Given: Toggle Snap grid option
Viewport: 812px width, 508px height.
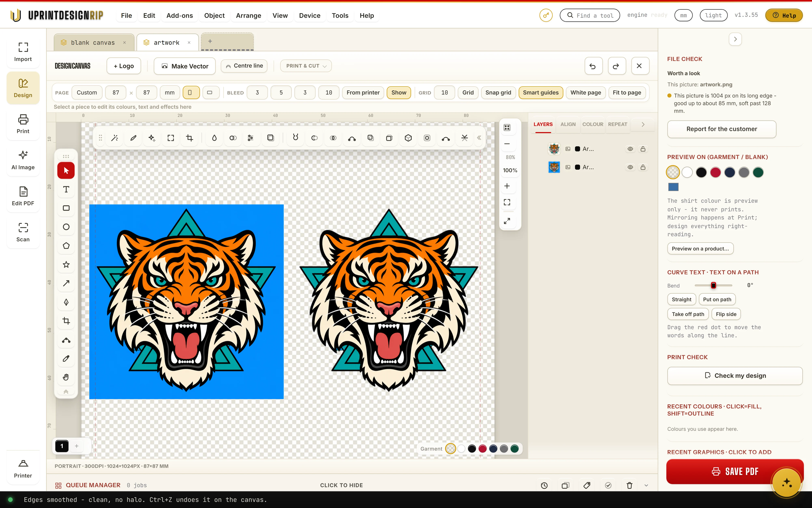Looking at the screenshot, I should (x=498, y=92).
